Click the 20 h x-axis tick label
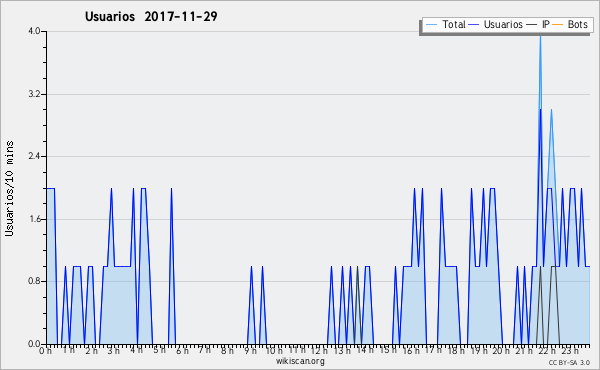The image size is (600, 370). coord(501,350)
